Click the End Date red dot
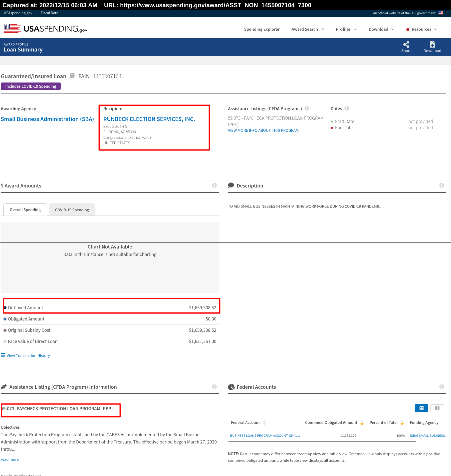The image size is (451, 476). coord(332,128)
